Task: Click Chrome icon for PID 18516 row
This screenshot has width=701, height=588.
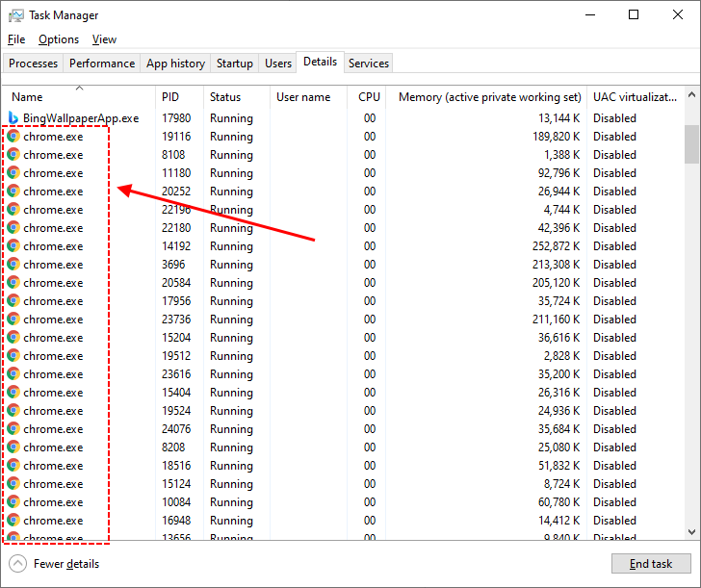Action: (x=13, y=466)
